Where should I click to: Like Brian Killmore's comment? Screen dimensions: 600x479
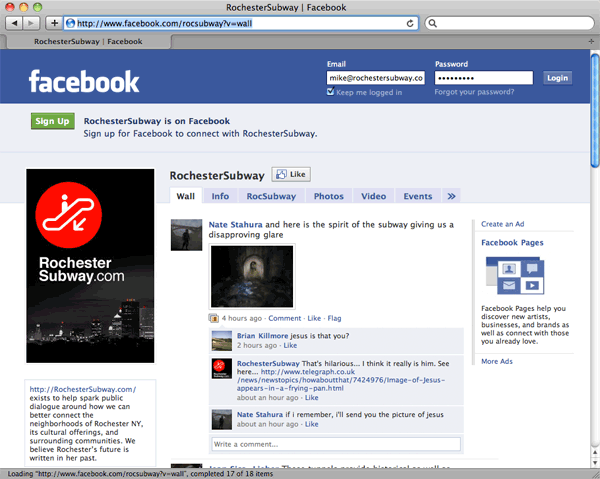(x=290, y=345)
